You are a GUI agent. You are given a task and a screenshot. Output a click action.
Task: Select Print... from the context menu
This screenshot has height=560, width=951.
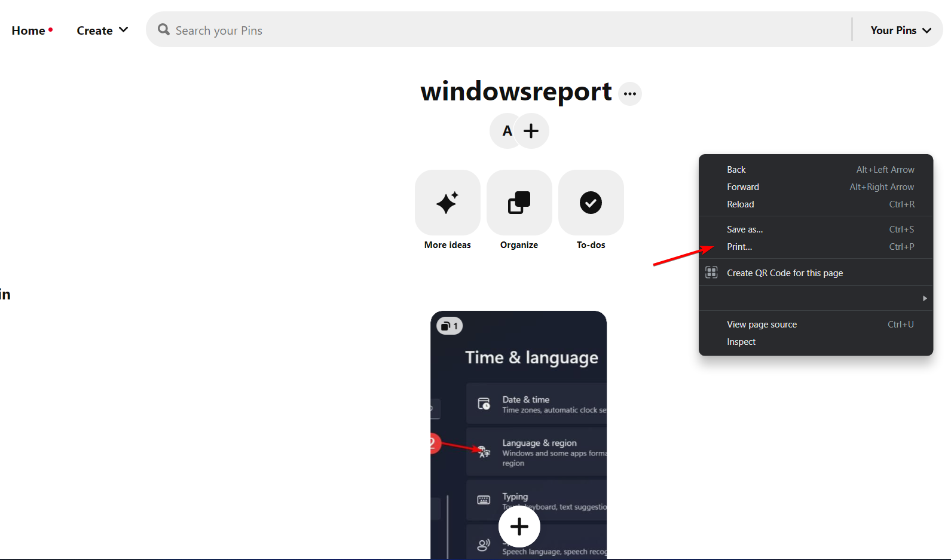[816, 247]
